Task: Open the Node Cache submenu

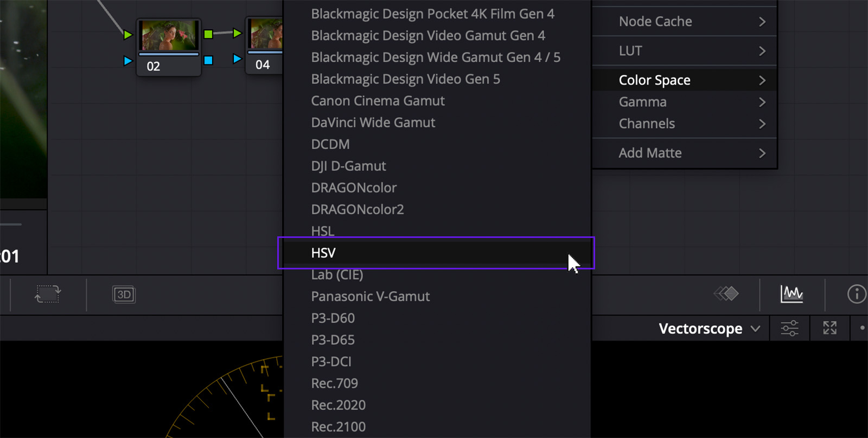Action: 685,22
